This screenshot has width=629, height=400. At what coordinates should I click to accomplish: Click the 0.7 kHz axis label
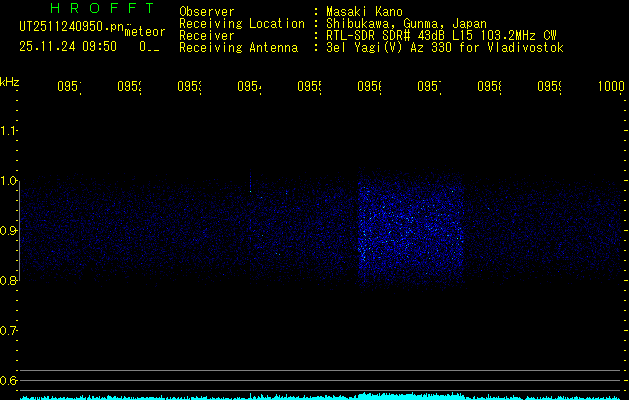tap(8, 331)
